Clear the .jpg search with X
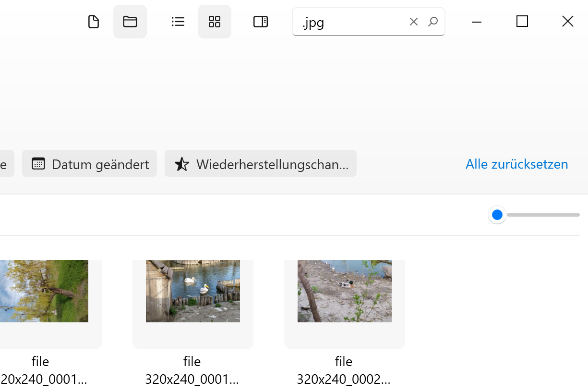Image resolution: width=588 pixels, height=392 pixels. (x=414, y=22)
